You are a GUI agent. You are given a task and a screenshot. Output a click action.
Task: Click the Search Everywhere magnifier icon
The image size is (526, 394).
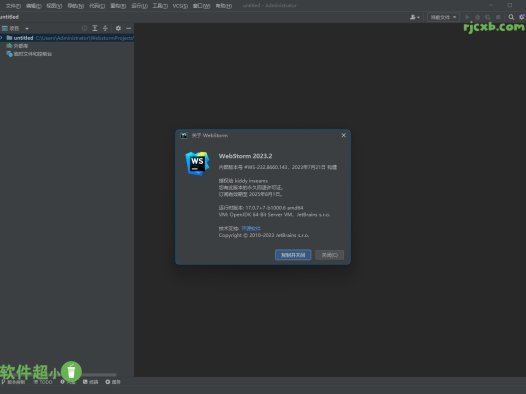click(x=511, y=17)
